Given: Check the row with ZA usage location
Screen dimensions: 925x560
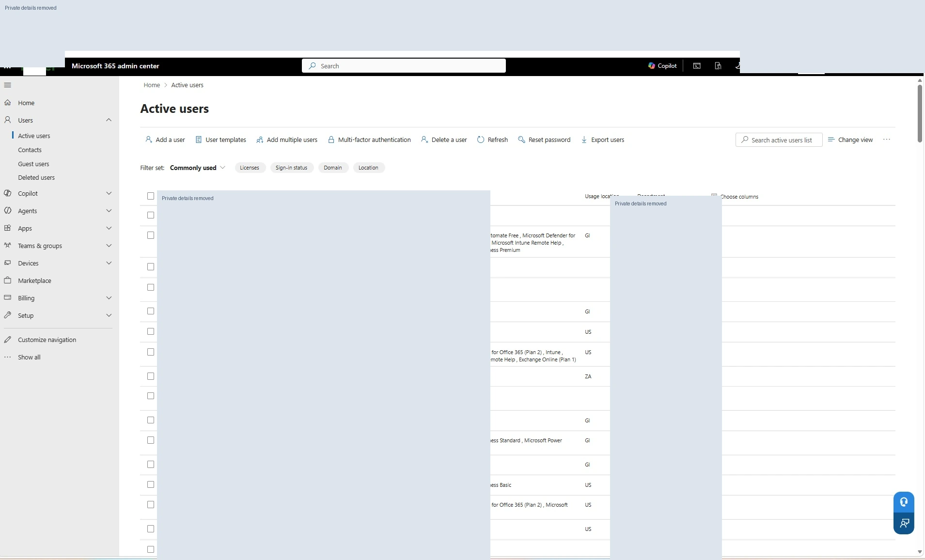Looking at the screenshot, I should click(x=151, y=376).
